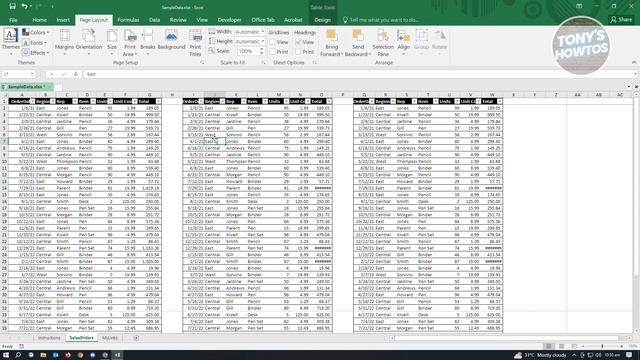Select column H header
This screenshot has height=360, width=640.
(172, 95)
